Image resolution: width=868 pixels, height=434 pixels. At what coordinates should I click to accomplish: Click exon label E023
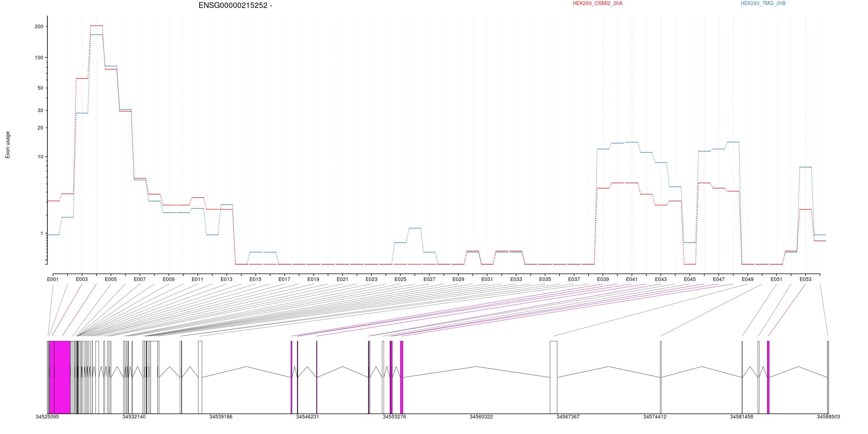tap(371, 279)
